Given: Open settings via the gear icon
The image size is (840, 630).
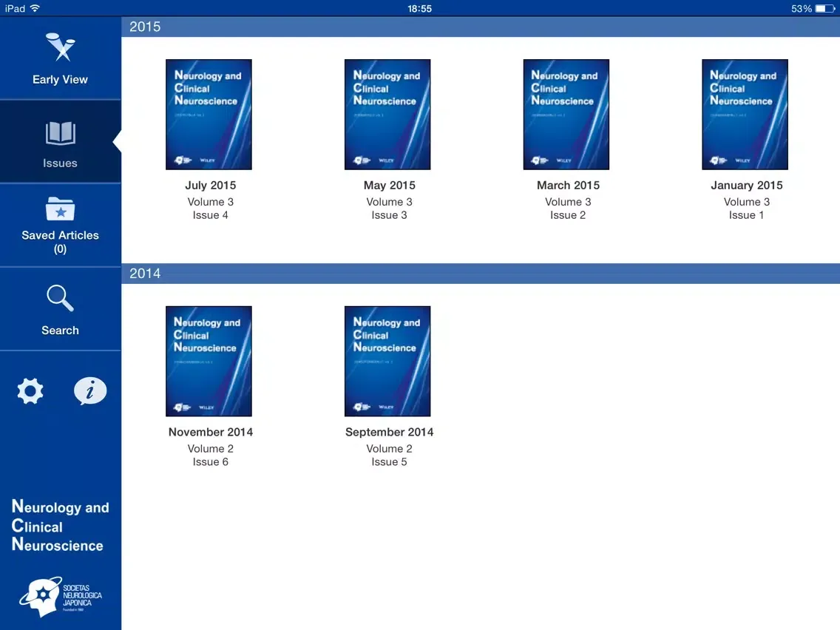Looking at the screenshot, I should click(30, 391).
